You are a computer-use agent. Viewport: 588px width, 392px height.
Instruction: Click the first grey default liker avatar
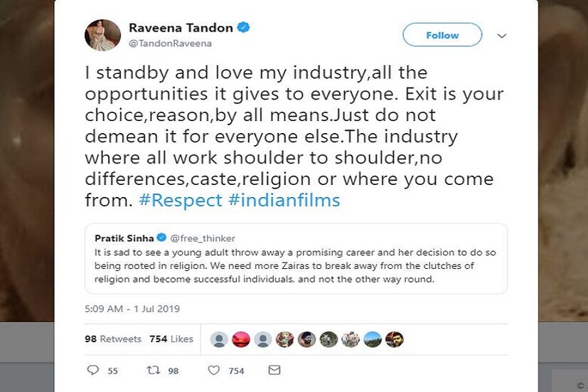click(x=220, y=339)
